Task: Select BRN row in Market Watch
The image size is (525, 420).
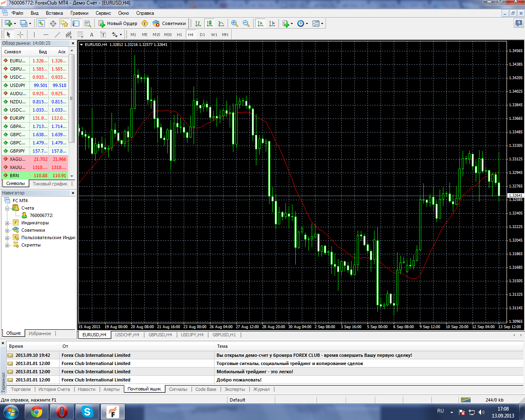Action: pos(35,176)
